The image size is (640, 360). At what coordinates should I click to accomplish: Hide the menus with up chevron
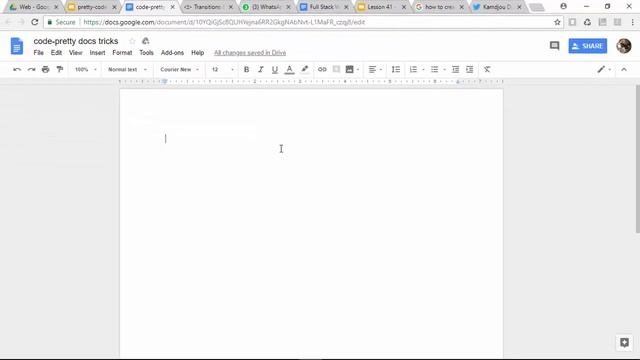[x=624, y=70]
